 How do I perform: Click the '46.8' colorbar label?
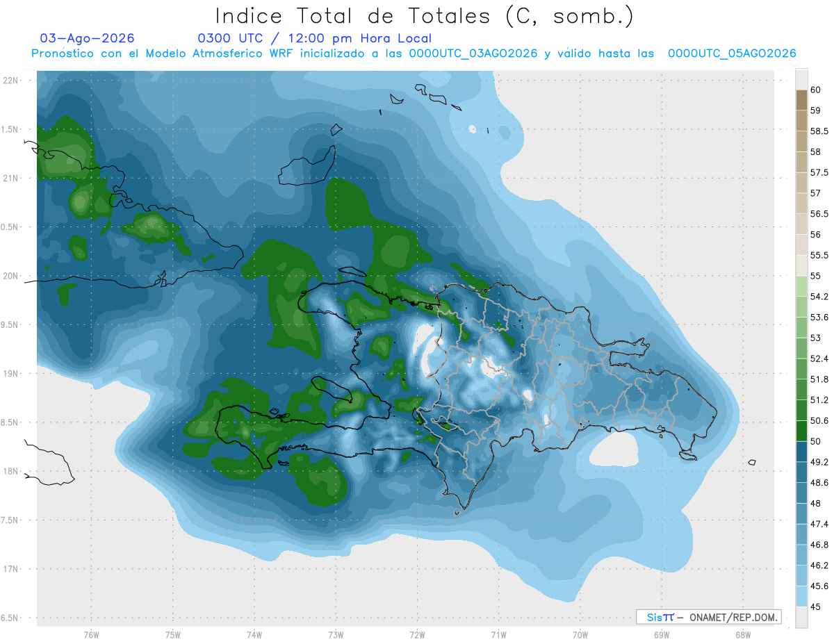pyautogui.click(x=819, y=545)
